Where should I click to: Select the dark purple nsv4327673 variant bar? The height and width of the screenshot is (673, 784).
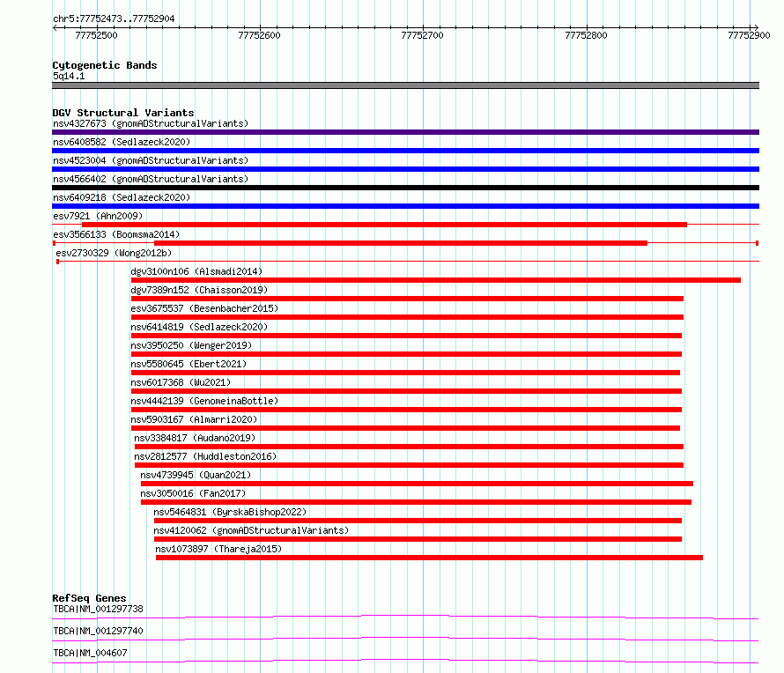click(405, 132)
